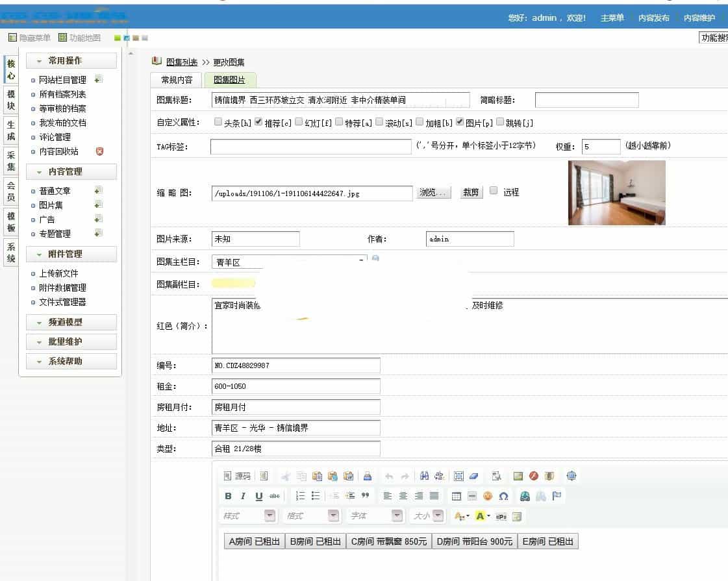Click the Remove Format eraser icon
This screenshot has height=581, width=728.
pos(474,476)
